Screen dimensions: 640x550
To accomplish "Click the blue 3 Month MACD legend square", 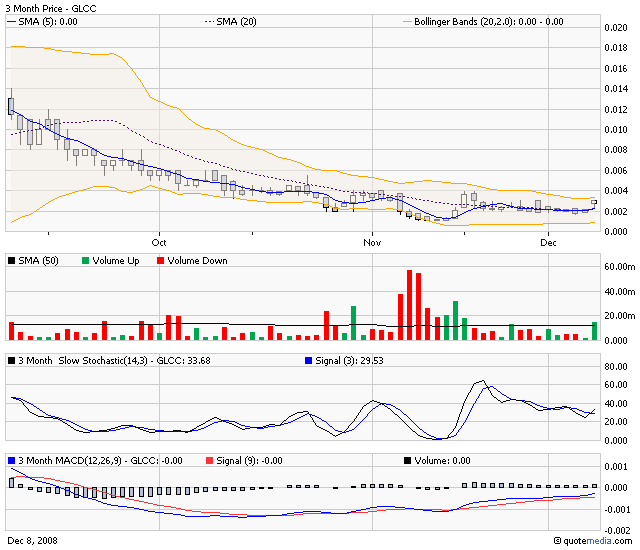I will click(x=11, y=460).
